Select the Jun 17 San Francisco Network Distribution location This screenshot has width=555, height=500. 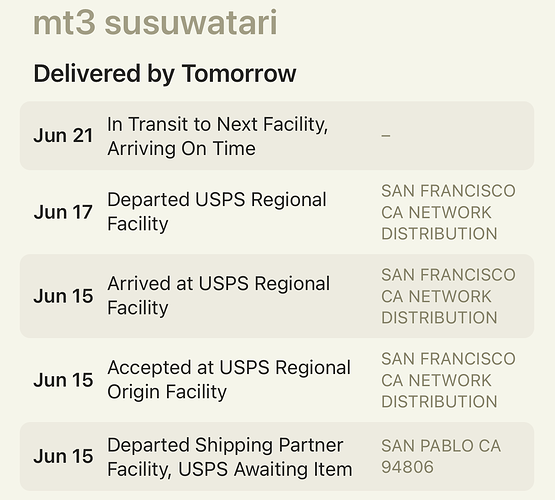(x=448, y=212)
